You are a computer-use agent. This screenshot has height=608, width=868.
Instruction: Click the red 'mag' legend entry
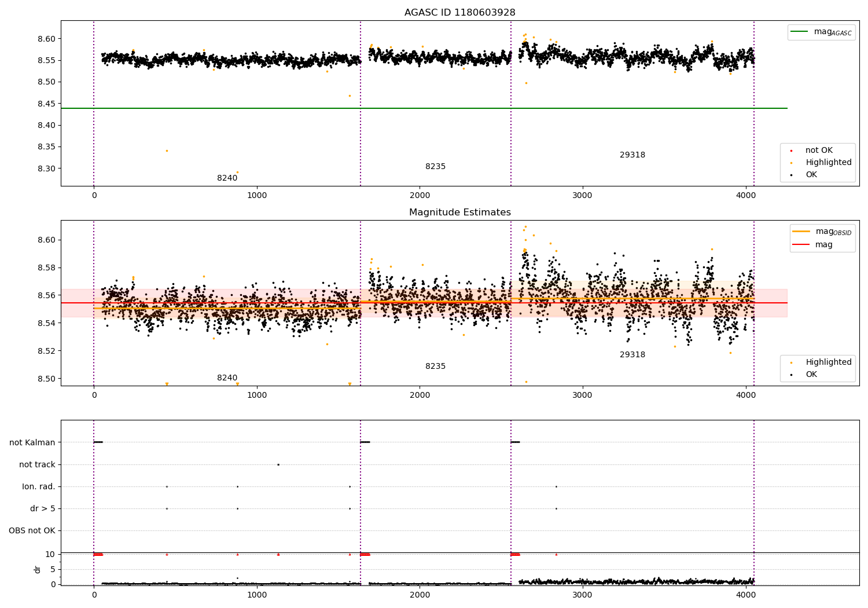pyautogui.click(x=812, y=245)
